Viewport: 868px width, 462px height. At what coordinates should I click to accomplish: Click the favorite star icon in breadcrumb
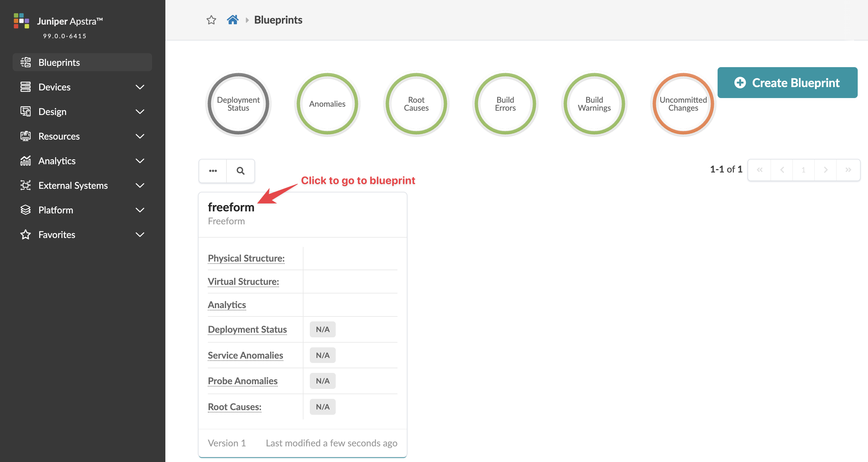(x=211, y=20)
